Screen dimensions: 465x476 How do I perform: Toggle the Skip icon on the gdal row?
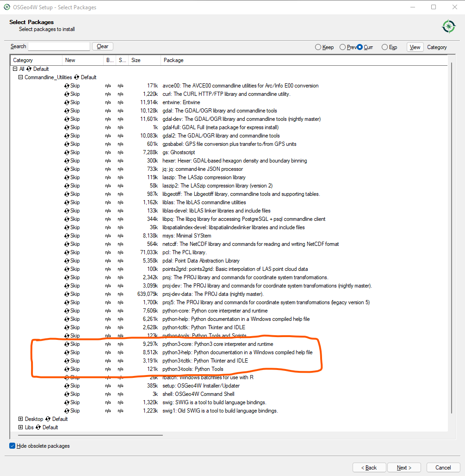67,111
